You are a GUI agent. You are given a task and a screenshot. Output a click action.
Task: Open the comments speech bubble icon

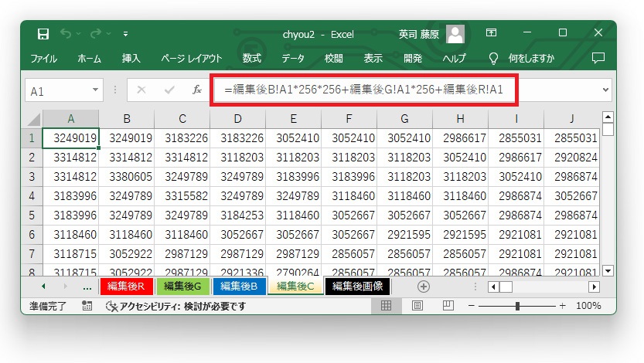[598, 58]
